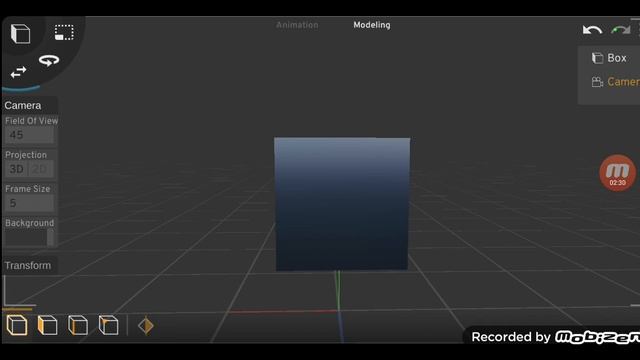Select object mode cube in bottom toolbar
The width and height of the screenshot is (640, 360).
coord(17,325)
